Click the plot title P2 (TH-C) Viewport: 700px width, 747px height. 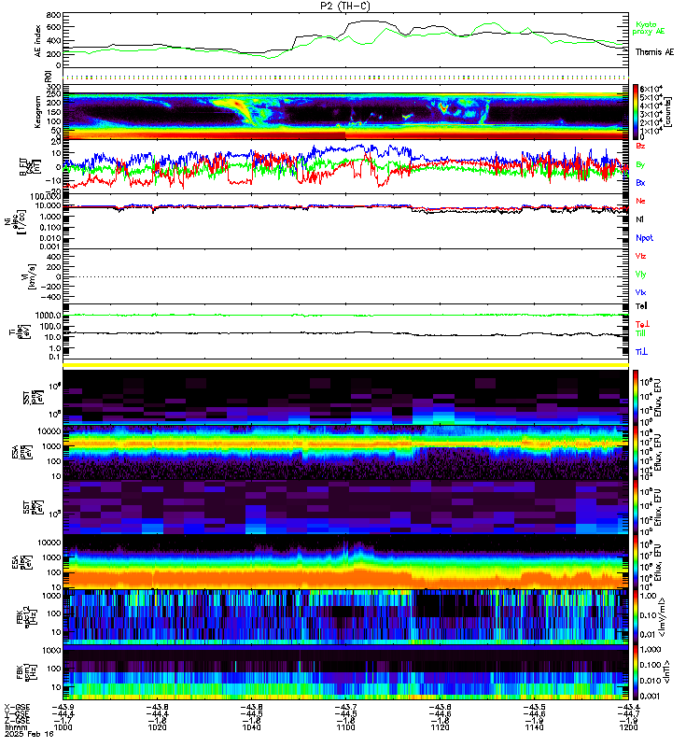(344, 6)
